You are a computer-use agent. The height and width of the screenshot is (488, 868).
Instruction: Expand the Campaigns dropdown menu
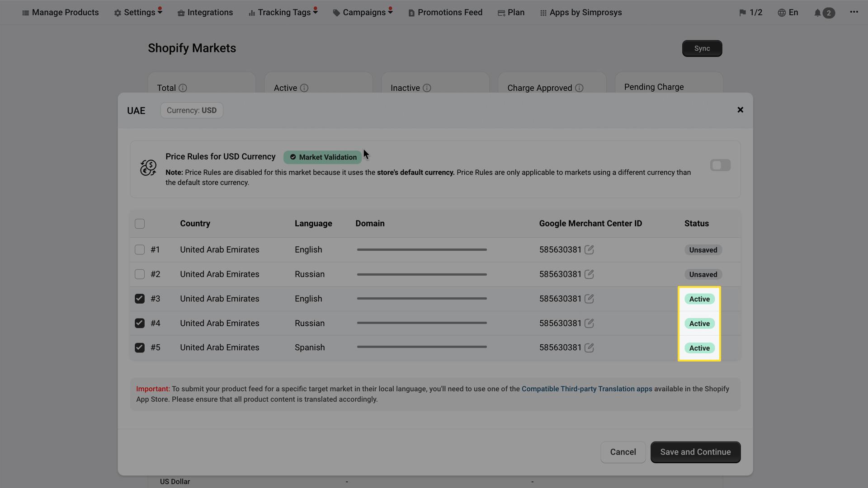[x=362, y=12]
